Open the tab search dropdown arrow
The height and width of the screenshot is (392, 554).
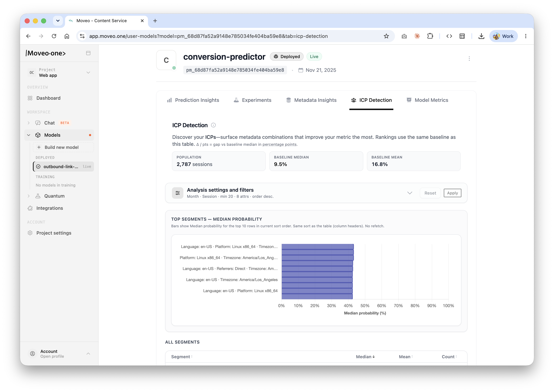58,21
